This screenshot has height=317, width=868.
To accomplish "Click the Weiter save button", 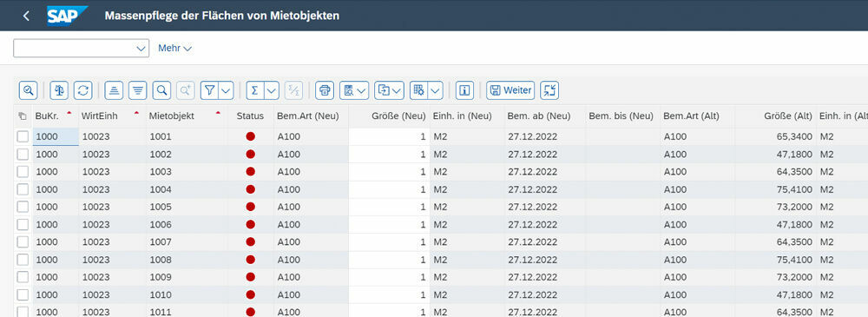I will (510, 90).
